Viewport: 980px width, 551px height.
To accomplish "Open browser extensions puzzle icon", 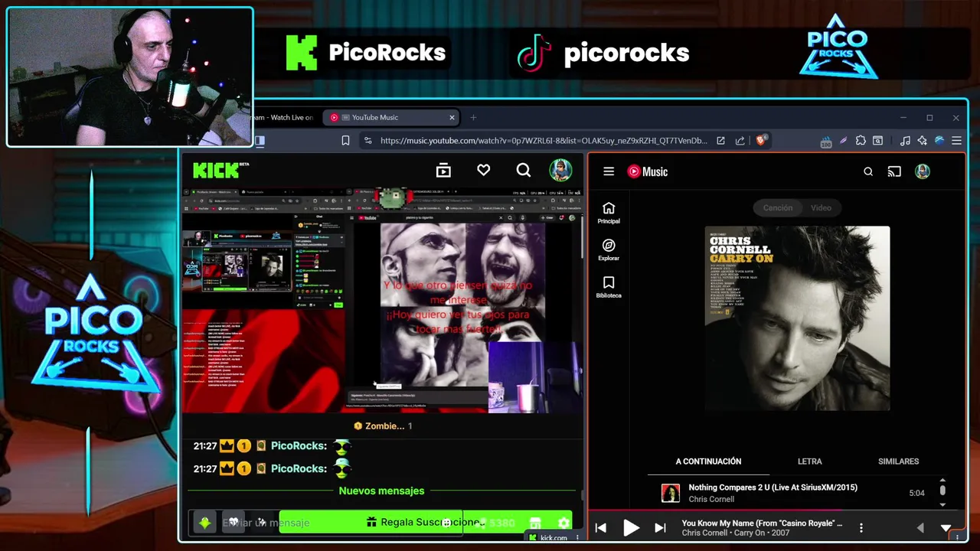I will click(861, 140).
